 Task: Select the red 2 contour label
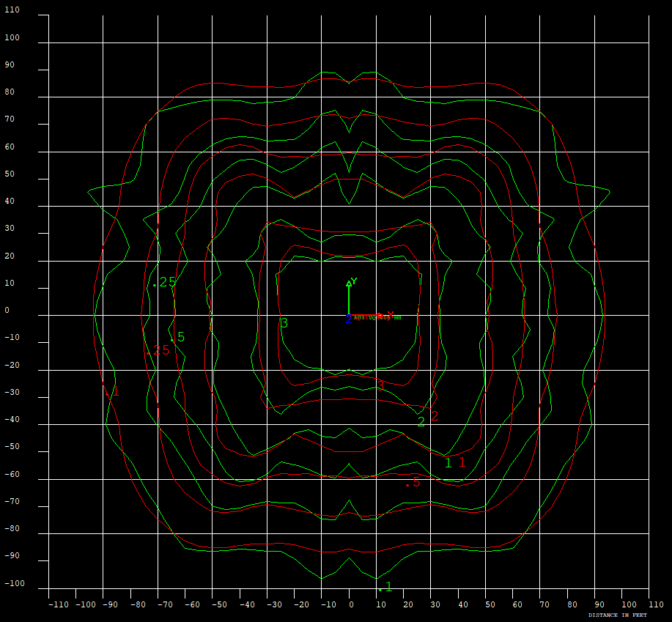point(435,416)
